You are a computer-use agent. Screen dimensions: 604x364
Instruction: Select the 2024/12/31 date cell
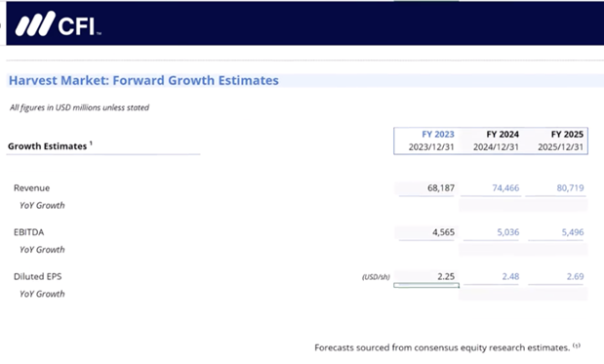coord(496,146)
